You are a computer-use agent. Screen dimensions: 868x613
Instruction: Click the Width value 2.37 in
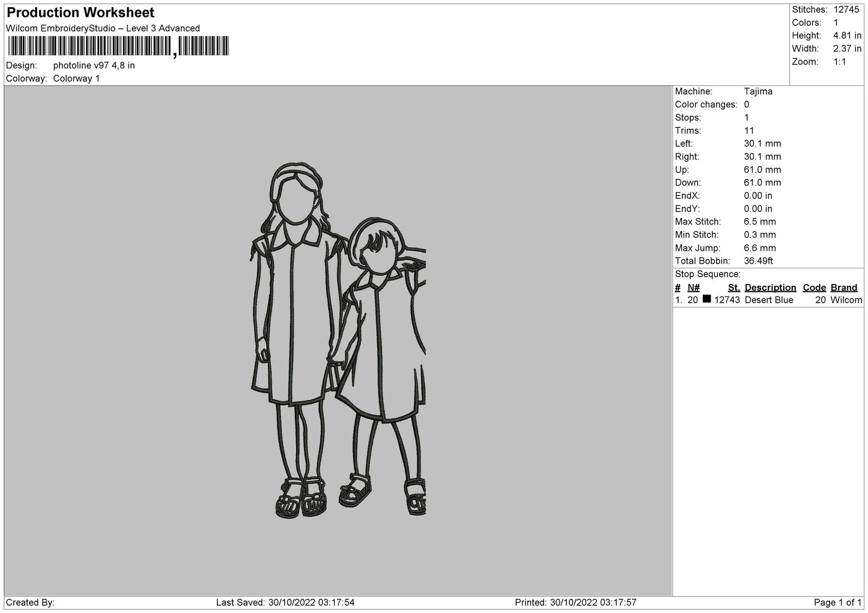848,49
